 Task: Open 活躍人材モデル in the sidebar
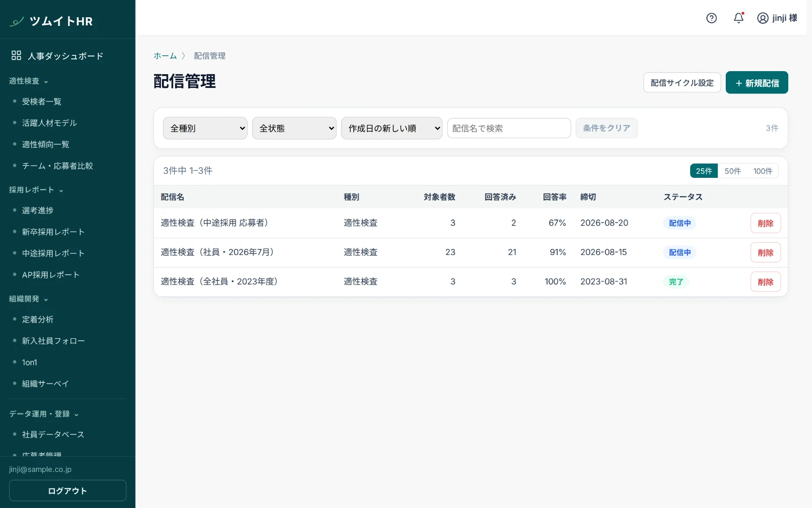(x=49, y=123)
